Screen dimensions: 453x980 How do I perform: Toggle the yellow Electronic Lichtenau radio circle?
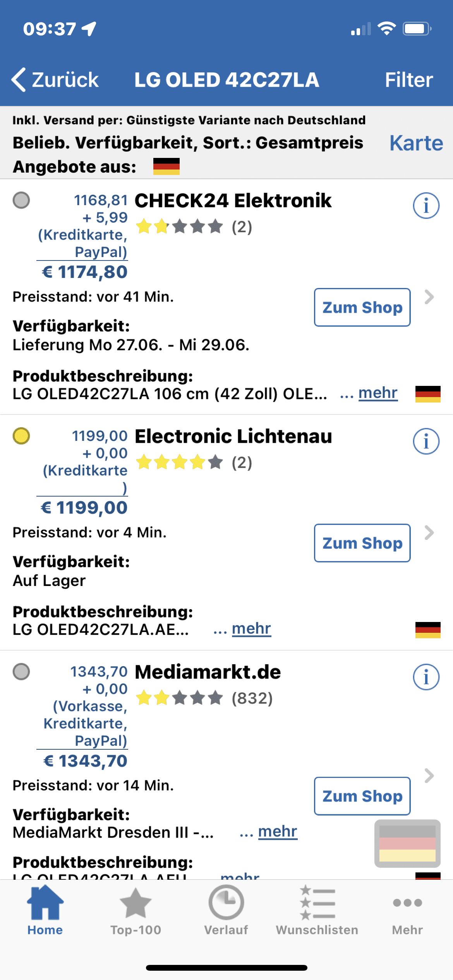21,436
